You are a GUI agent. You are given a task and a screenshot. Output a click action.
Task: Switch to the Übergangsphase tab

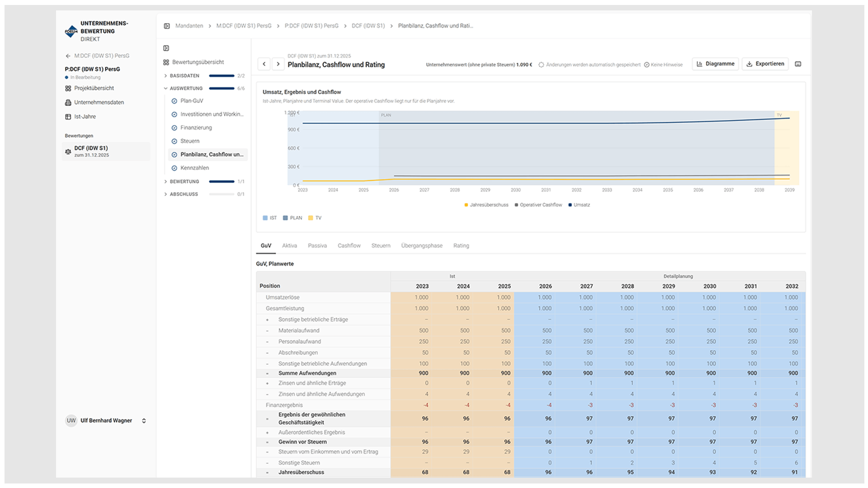(422, 245)
